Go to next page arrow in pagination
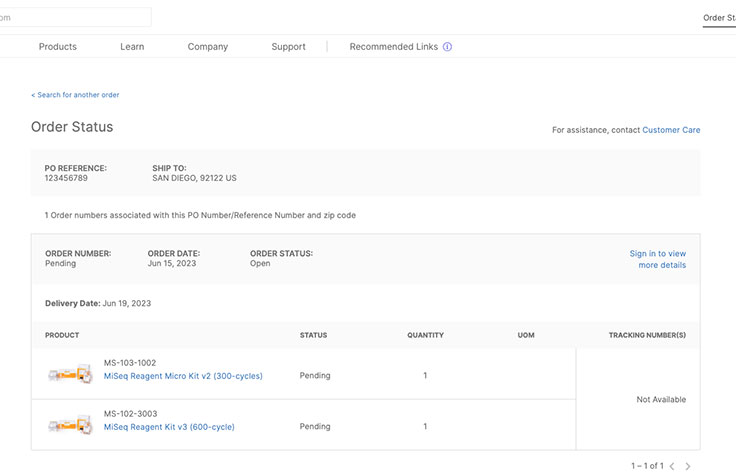 click(688, 466)
